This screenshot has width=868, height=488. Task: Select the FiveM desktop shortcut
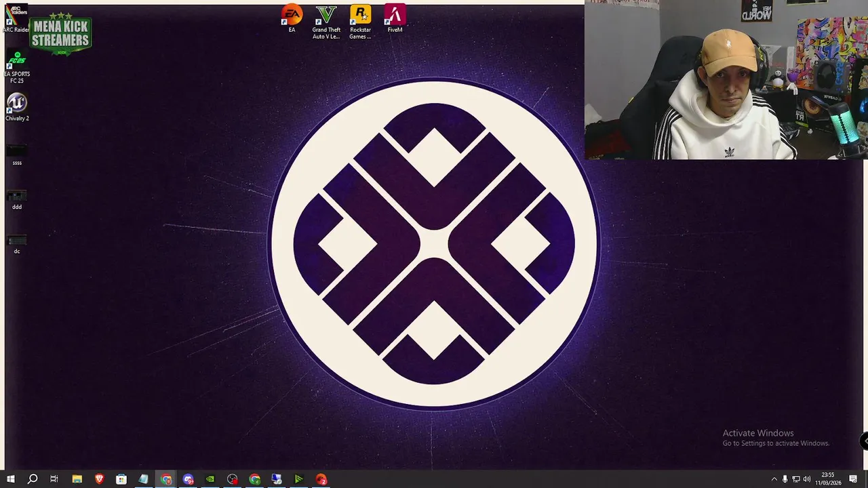pos(395,19)
